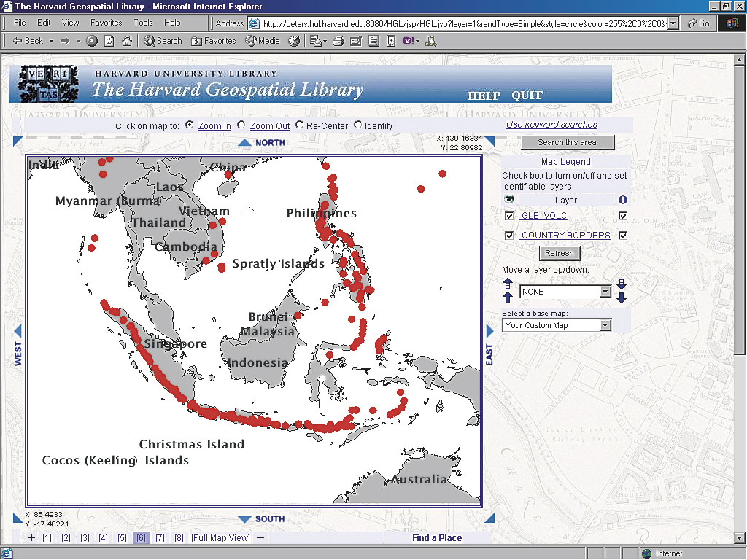This screenshot has width=747, height=560.
Task: Open the Use keyword searches link
Action: click(x=551, y=124)
